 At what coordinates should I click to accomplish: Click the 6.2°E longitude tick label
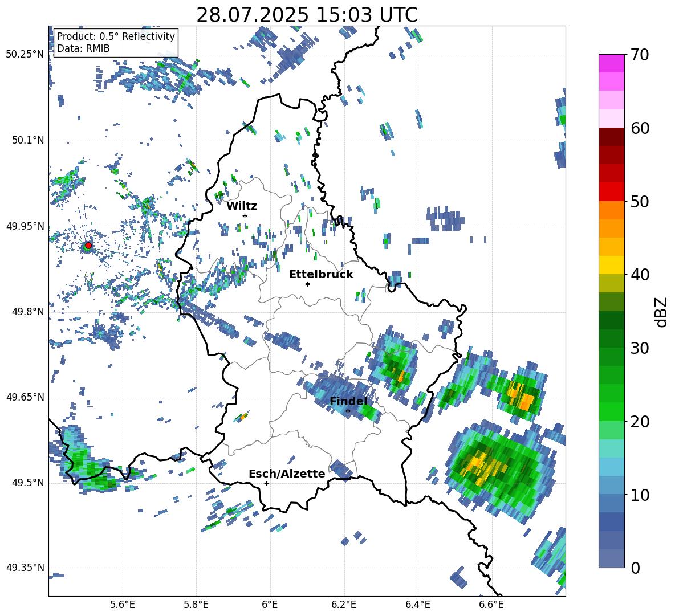tap(344, 605)
